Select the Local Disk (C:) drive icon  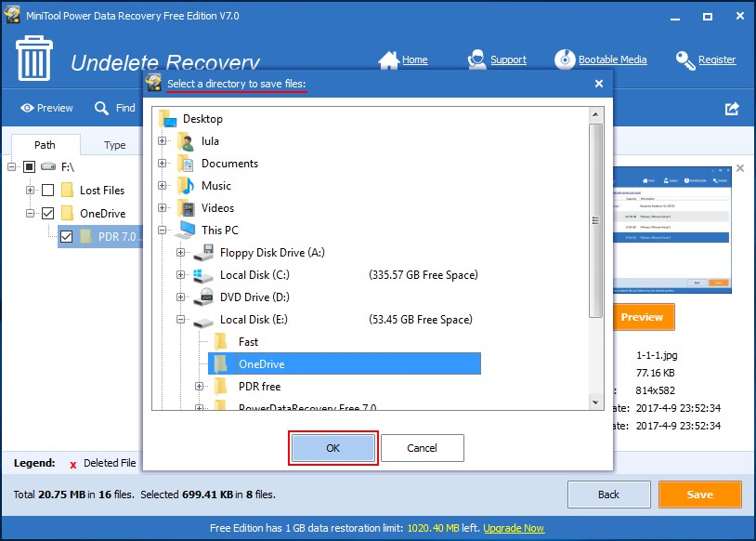(203, 275)
